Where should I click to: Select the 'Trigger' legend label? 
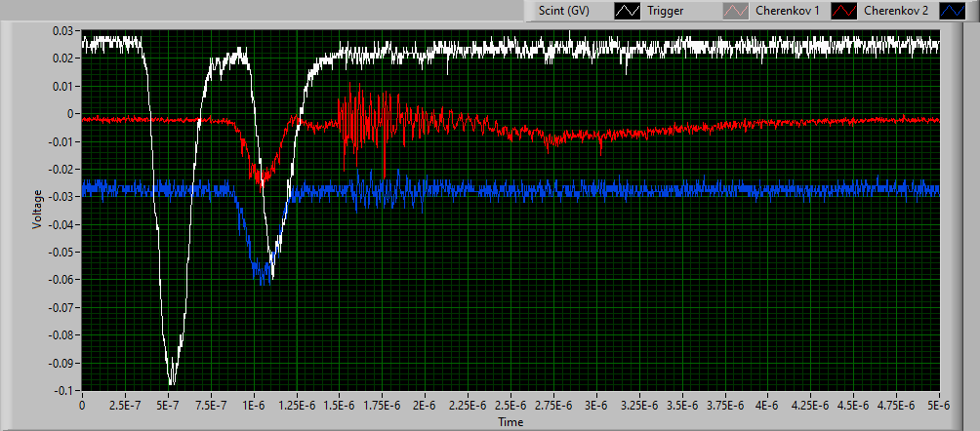point(666,12)
